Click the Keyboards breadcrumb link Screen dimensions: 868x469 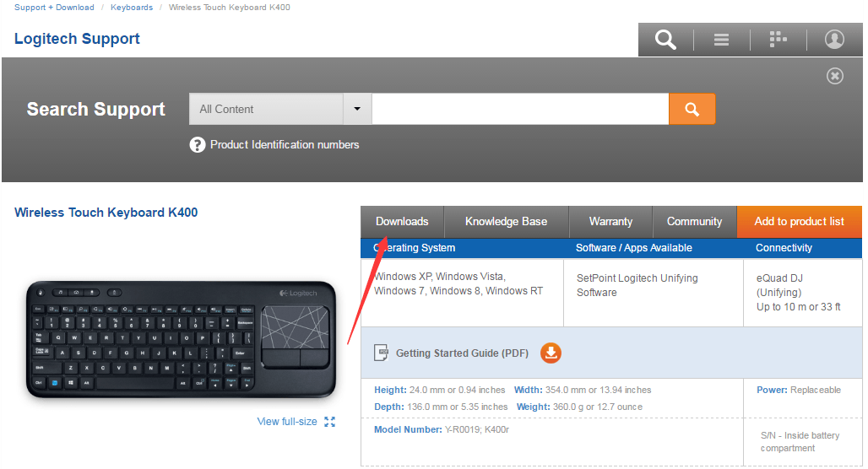coord(132,8)
